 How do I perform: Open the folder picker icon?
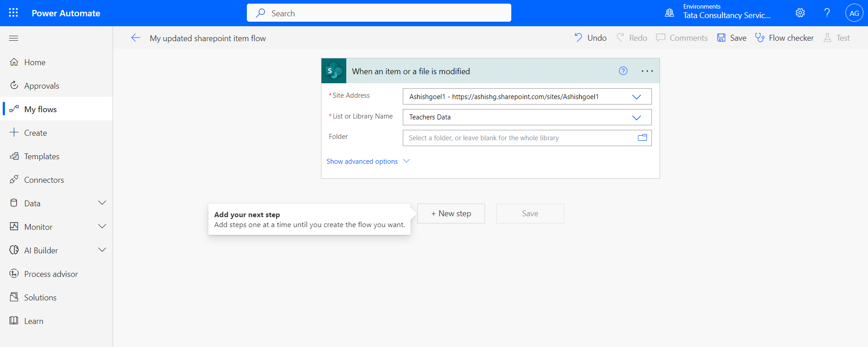pyautogui.click(x=642, y=138)
